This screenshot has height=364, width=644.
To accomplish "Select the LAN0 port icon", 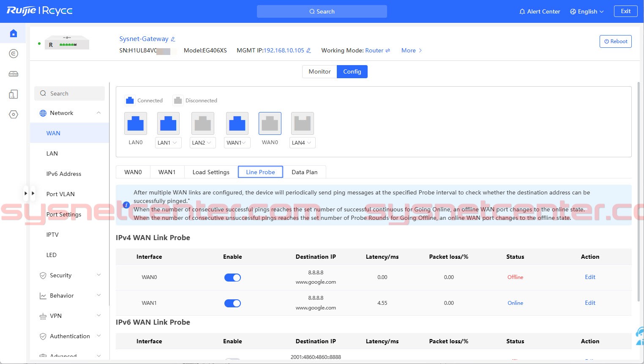I will 136,123.
